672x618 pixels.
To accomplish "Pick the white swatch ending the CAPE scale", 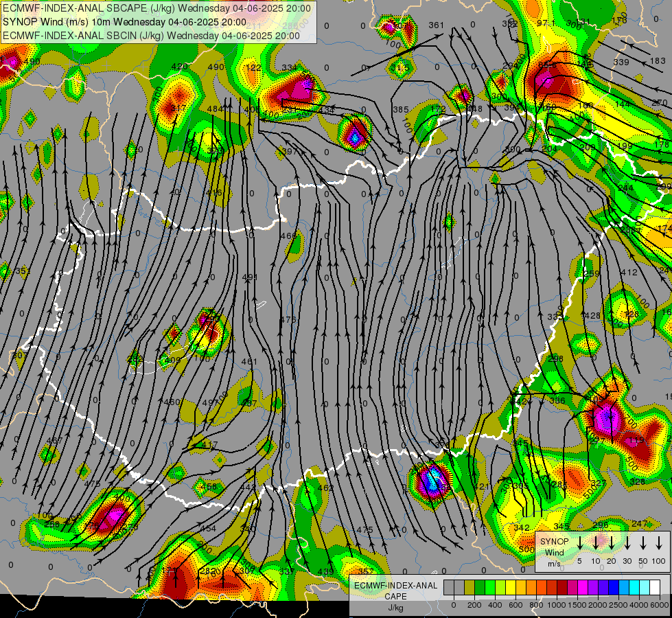I will pos(654,588).
